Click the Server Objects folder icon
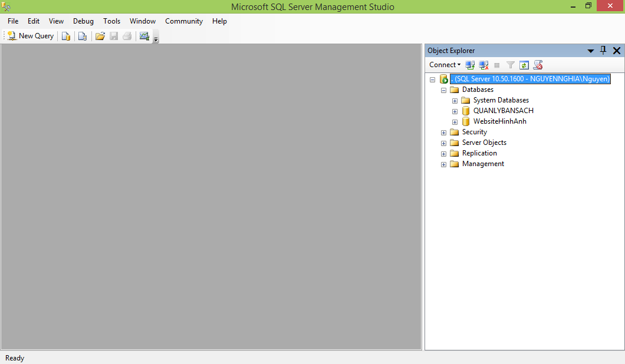 455,143
